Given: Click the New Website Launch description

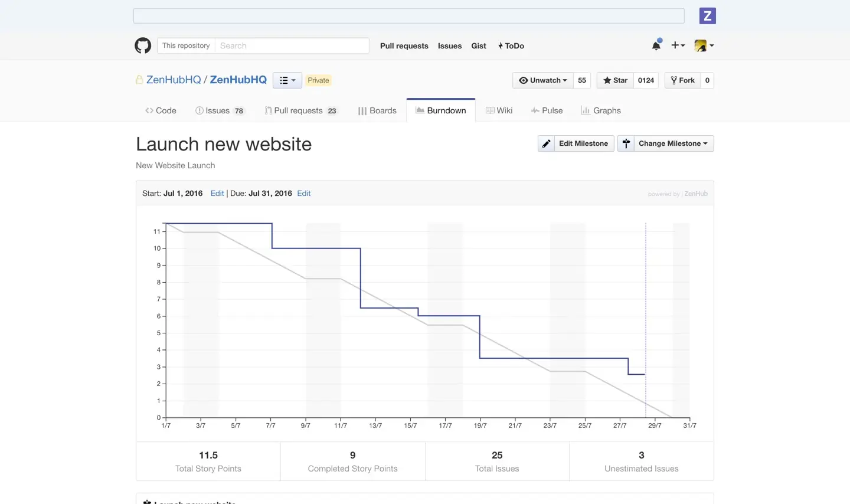Looking at the screenshot, I should click(175, 165).
